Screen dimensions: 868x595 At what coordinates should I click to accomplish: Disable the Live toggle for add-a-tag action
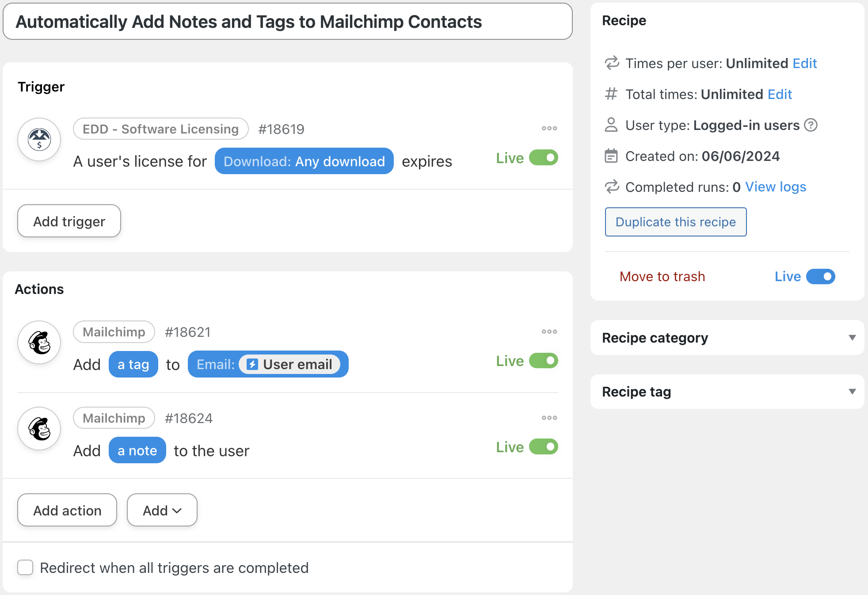(x=544, y=361)
